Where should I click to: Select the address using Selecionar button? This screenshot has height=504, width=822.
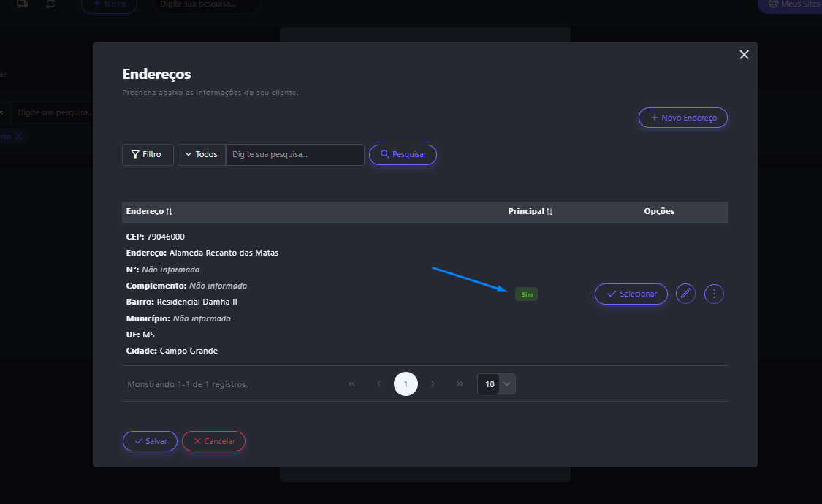pyautogui.click(x=631, y=294)
